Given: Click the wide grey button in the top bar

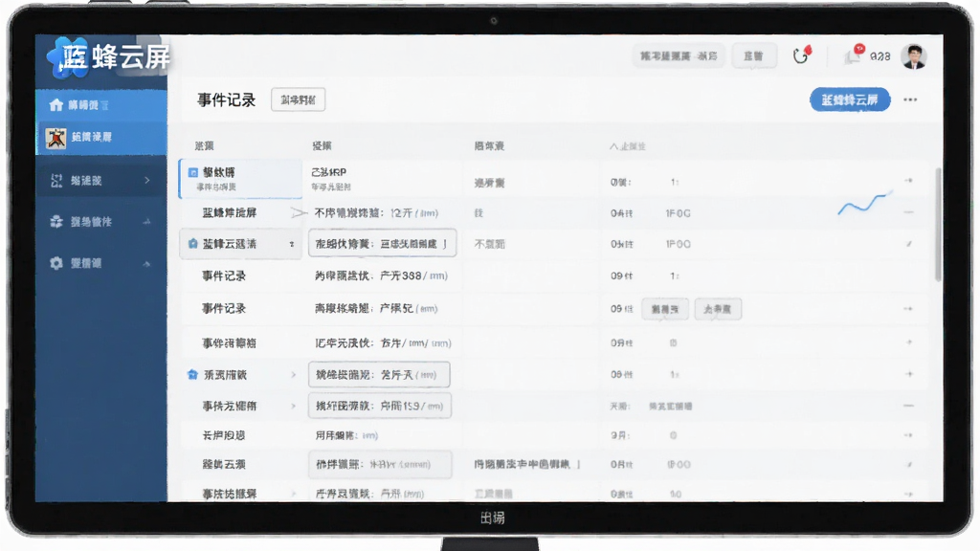Looking at the screenshot, I should (679, 56).
